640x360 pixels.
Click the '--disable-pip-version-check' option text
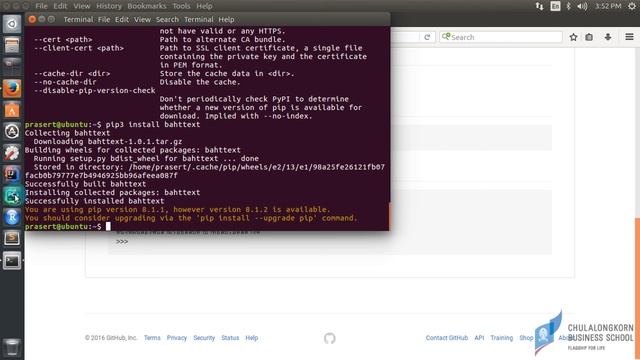94,91
